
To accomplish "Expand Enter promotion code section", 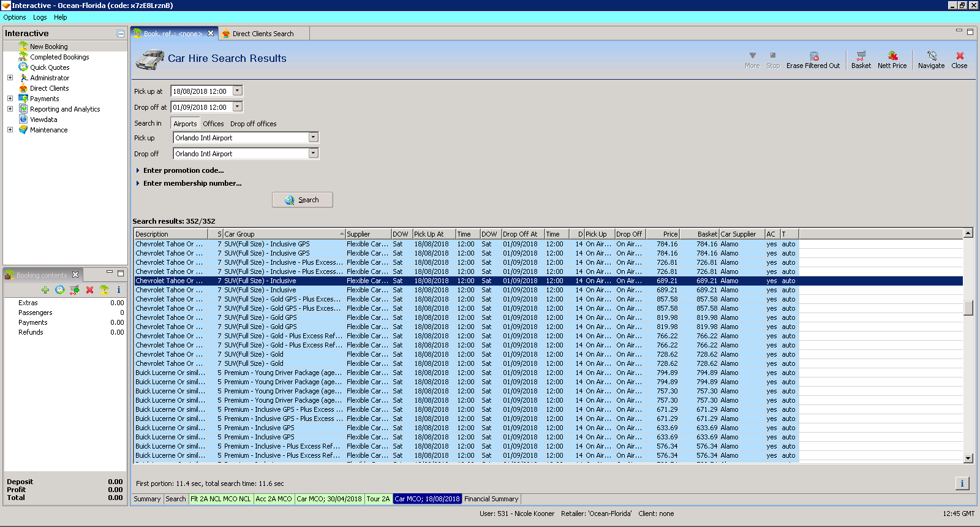I will [x=183, y=170].
